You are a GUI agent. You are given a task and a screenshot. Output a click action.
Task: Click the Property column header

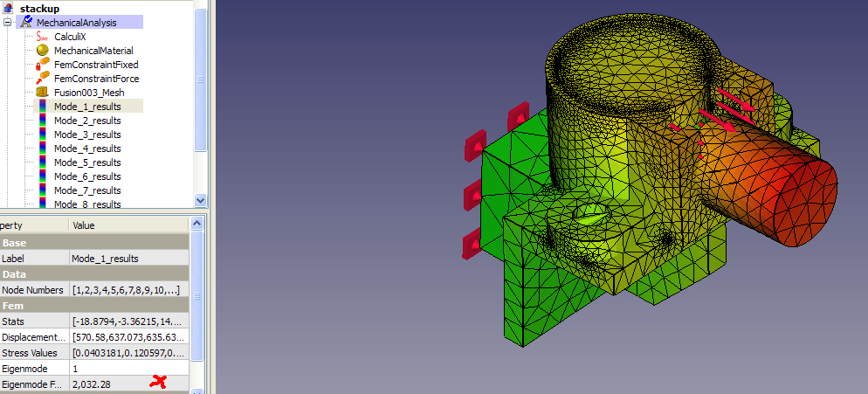pyautogui.click(x=34, y=225)
